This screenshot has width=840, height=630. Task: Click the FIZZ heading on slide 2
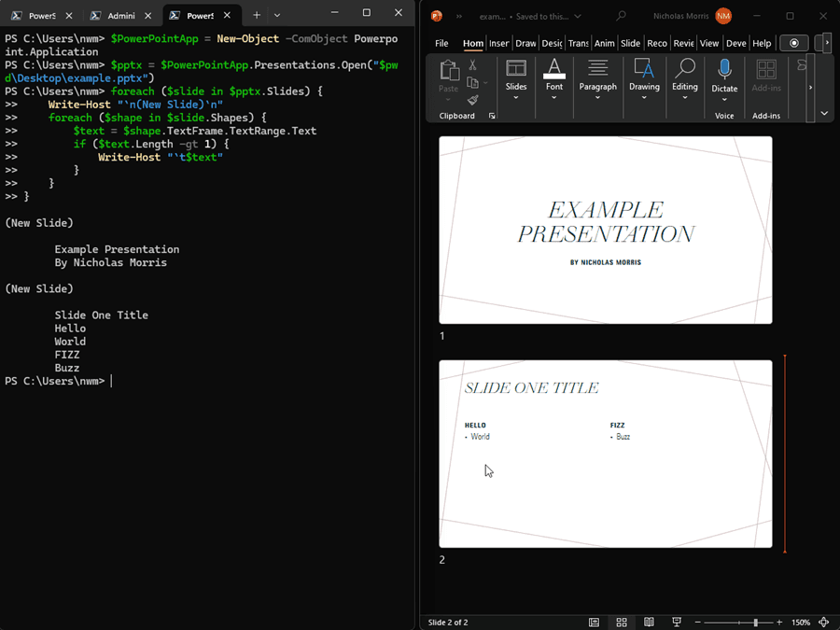tap(617, 425)
